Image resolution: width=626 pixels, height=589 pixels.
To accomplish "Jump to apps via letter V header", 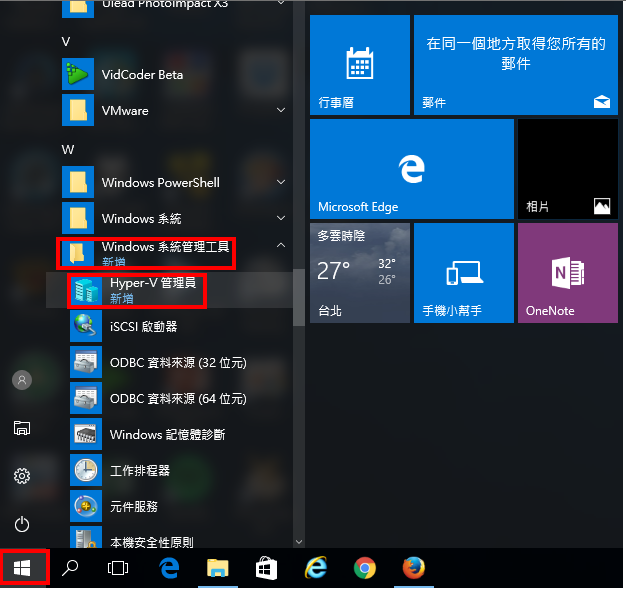I will point(66,42).
